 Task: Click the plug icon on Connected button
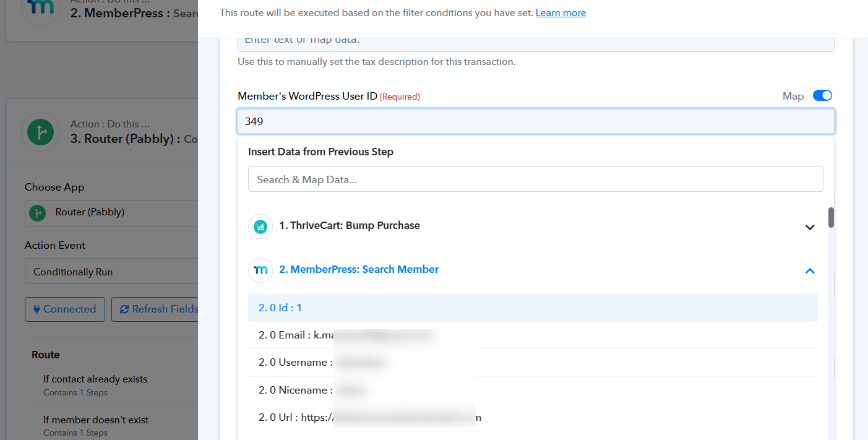[35, 309]
